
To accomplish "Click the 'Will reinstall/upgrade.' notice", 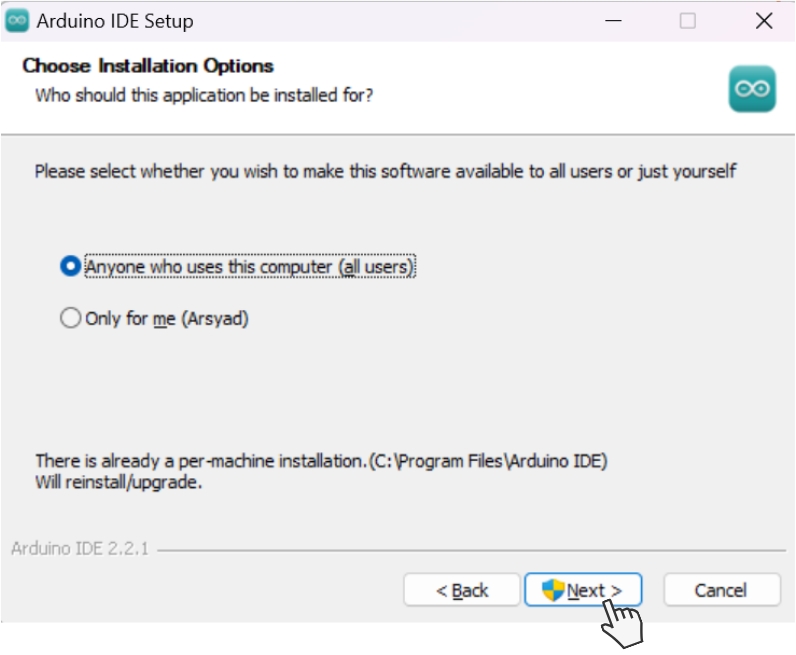I will point(119,482).
